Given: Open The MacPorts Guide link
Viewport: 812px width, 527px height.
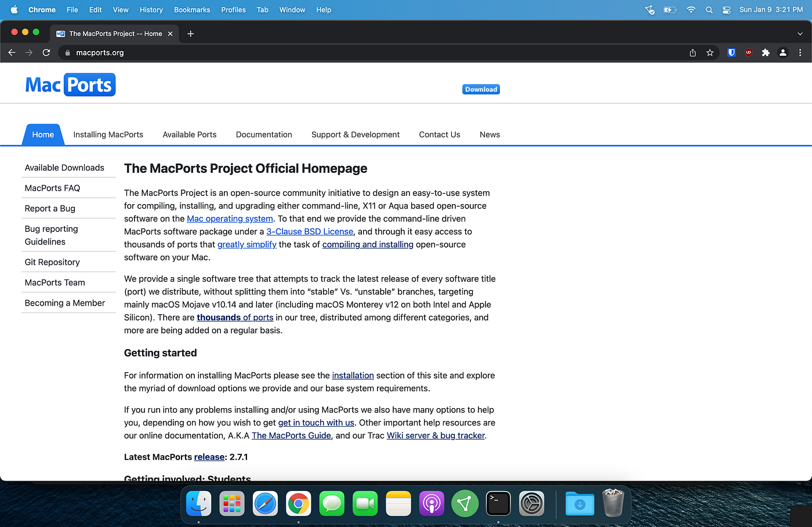Looking at the screenshot, I should (x=291, y=435).
